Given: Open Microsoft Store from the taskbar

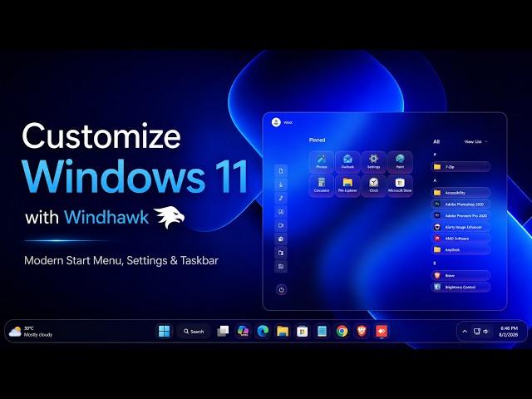Looking at the screenshot, I should [x=302, y=331].
